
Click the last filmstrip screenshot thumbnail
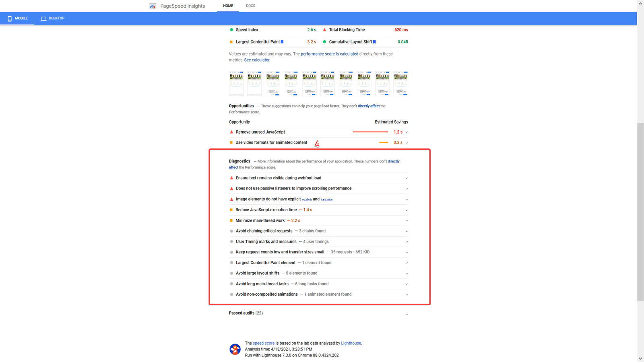[401, 84]
